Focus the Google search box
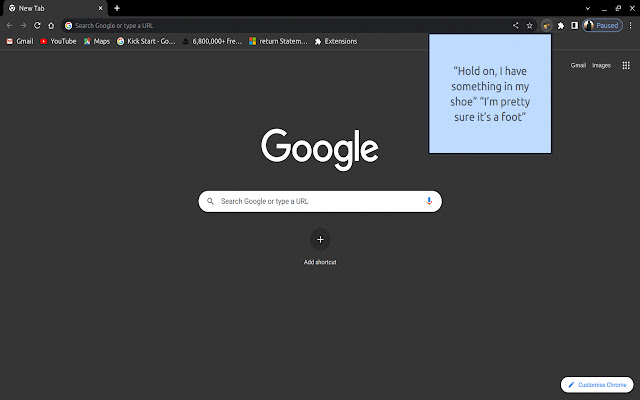Image resolution: width=640 pixels, height=400 pixels. [320, 201]
